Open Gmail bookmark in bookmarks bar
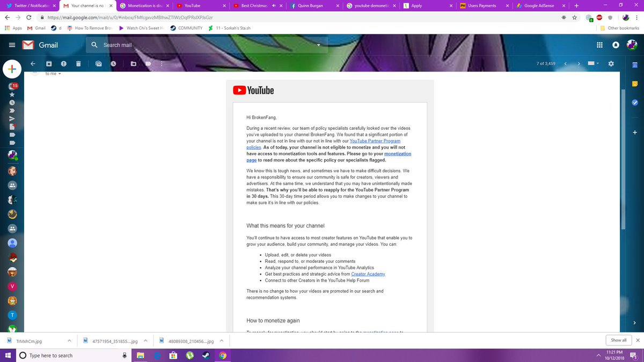 (x=36, y=28)
